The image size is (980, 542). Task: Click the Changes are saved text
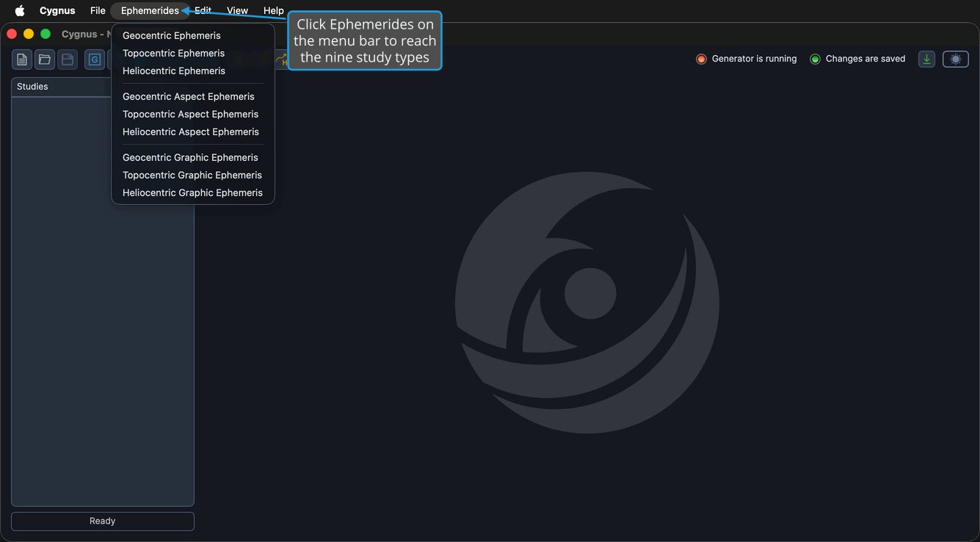(x=865, y=59)
